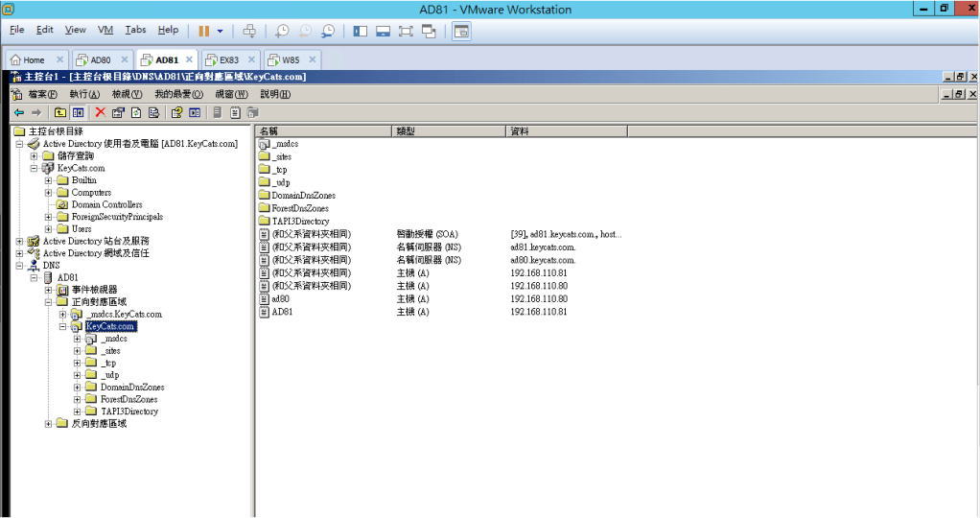Switch to the EX83 VM tab
This screenshot has height=518, width=980.
(229, 59)
